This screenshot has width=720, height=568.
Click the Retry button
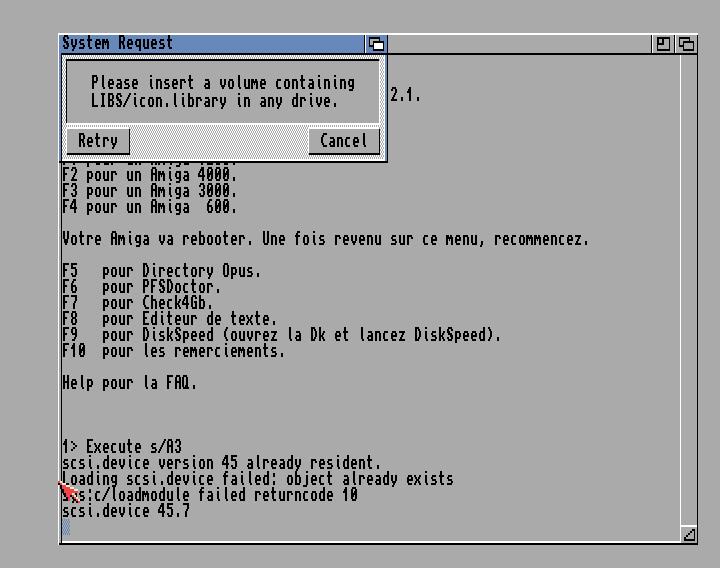pos(98,141)
